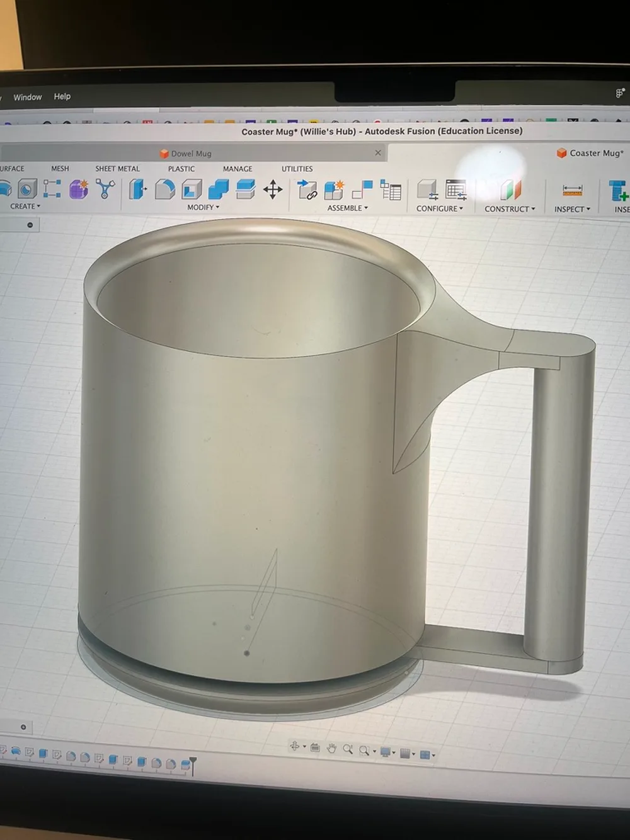Select the Zoom magnifier tool
Screen dimensions: 630x840
[347, 749]
